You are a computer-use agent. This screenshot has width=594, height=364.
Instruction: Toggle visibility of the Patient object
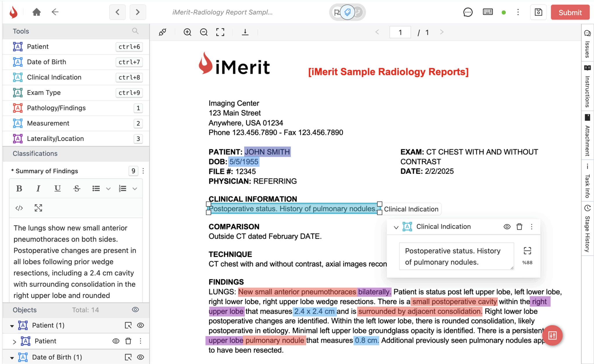click(116, 341)
